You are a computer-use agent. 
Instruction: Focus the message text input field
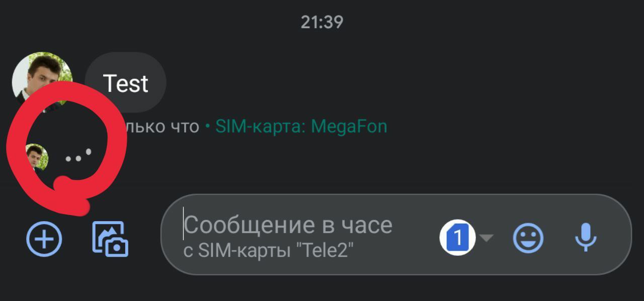coord(396,234)
